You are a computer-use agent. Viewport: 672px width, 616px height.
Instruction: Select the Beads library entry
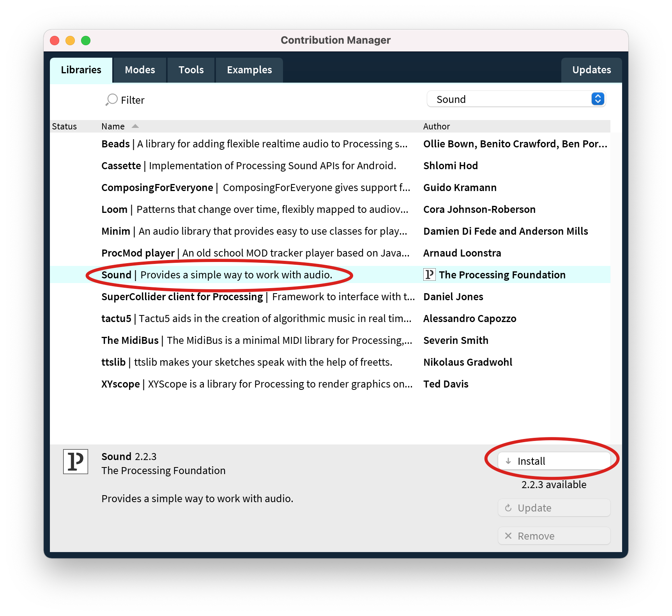click(x=253, y=144)
